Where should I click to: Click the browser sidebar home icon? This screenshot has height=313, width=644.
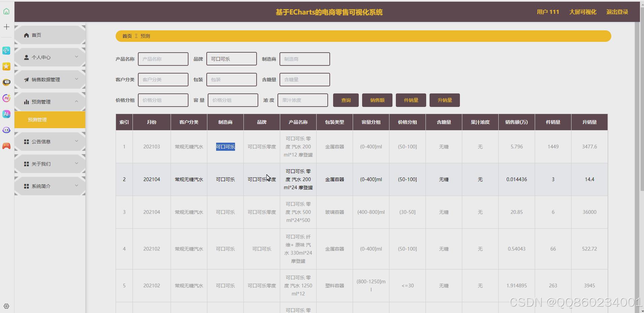tap(6, 11)
